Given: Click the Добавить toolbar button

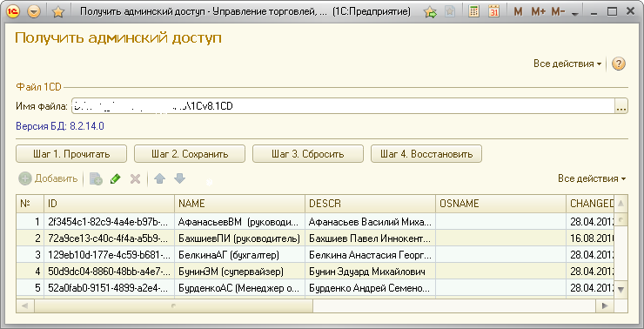Looking at the screenshot, I should tap(48, 178).
